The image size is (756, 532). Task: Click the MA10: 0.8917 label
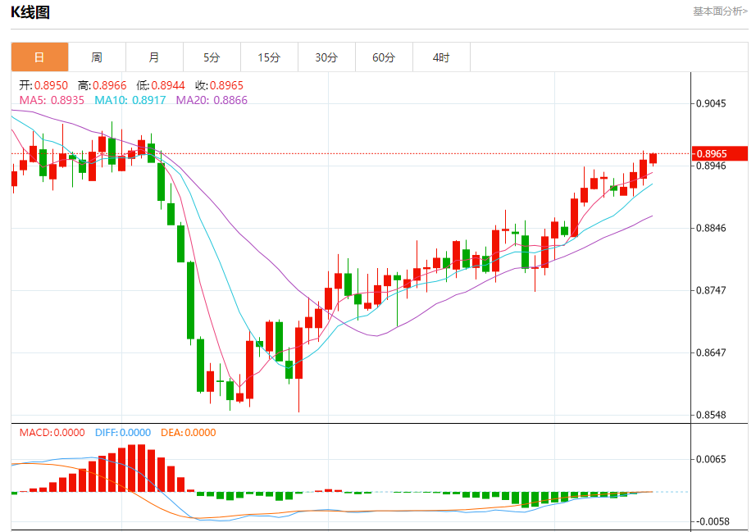click(130, 100)
